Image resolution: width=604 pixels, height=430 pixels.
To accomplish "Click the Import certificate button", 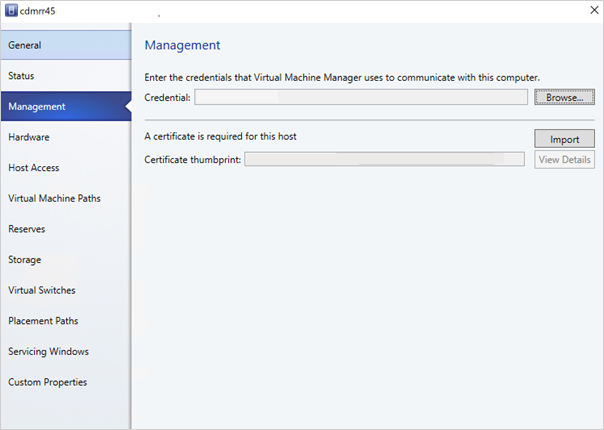I will [x=564, y=139].
